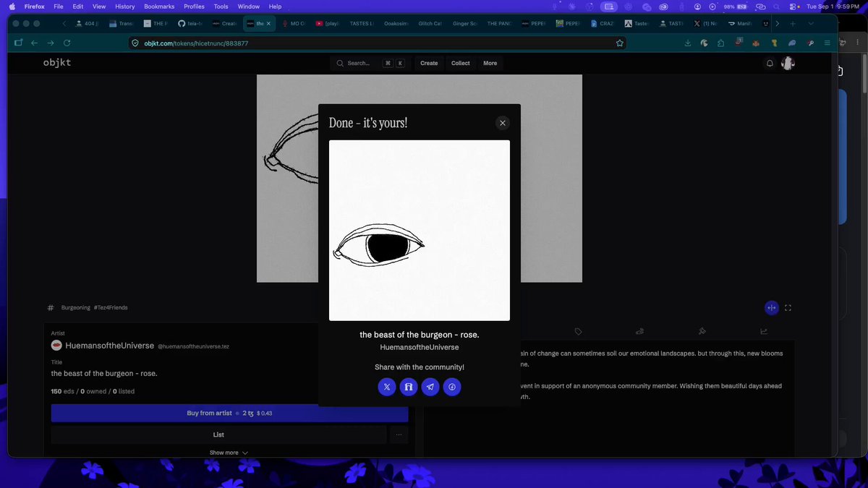Image resolution: width=868 pixels, height=488 pixels.
Task: Click the address bar URL
Action: coord(196,43)
